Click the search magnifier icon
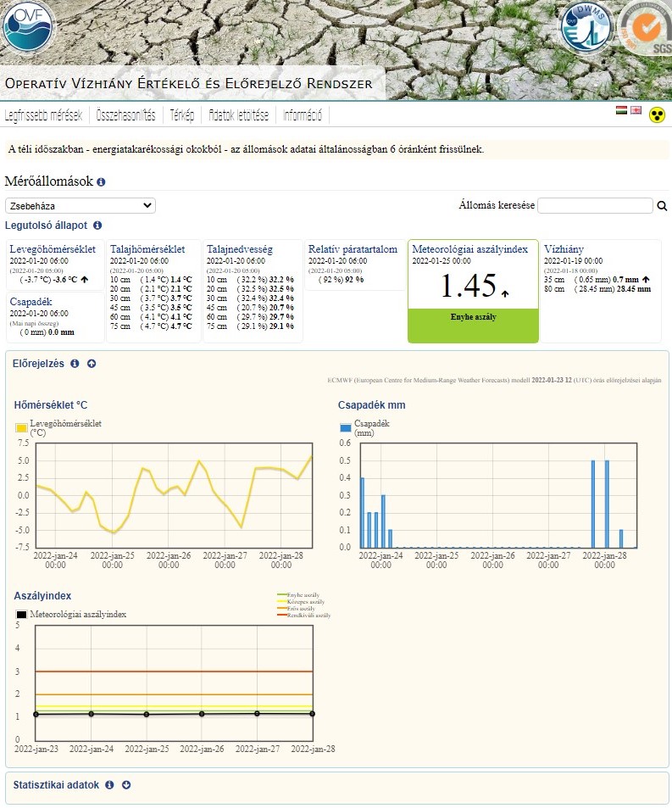Screen dimensions: 672x808 pos(663,206)
